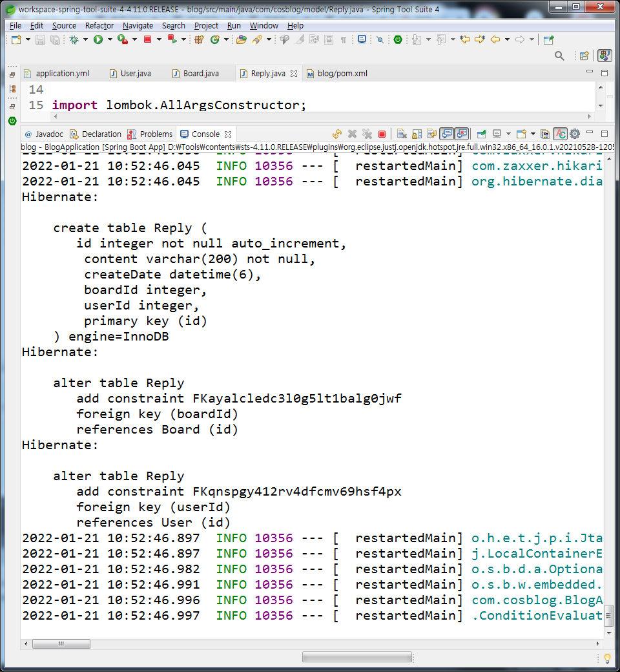
Task: Click line 15 import lombok.AllArgsConstructor text
Action: coord(179,105)
